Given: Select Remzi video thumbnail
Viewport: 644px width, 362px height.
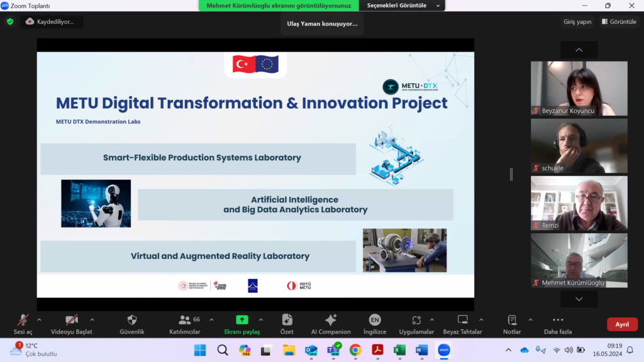Looking at the screenshot, I should (579, 203).
